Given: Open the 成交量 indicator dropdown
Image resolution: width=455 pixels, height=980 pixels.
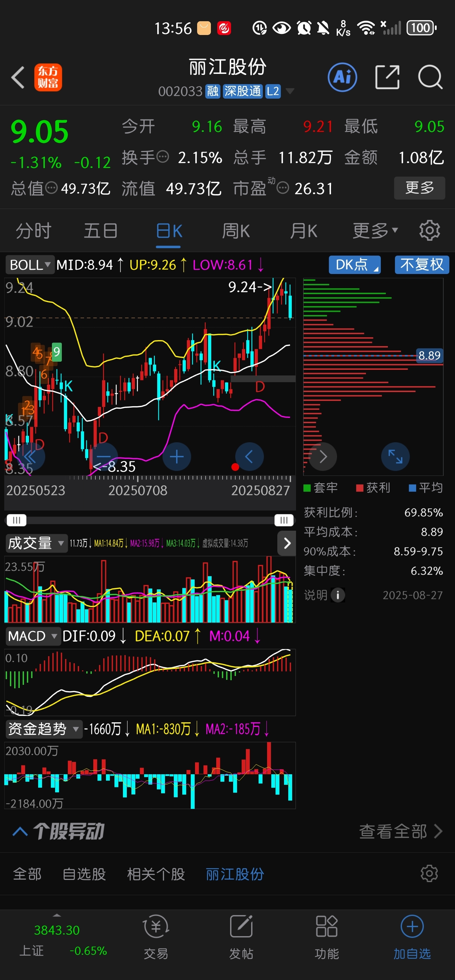Looking at the screenshot, I should pos(36,543).
